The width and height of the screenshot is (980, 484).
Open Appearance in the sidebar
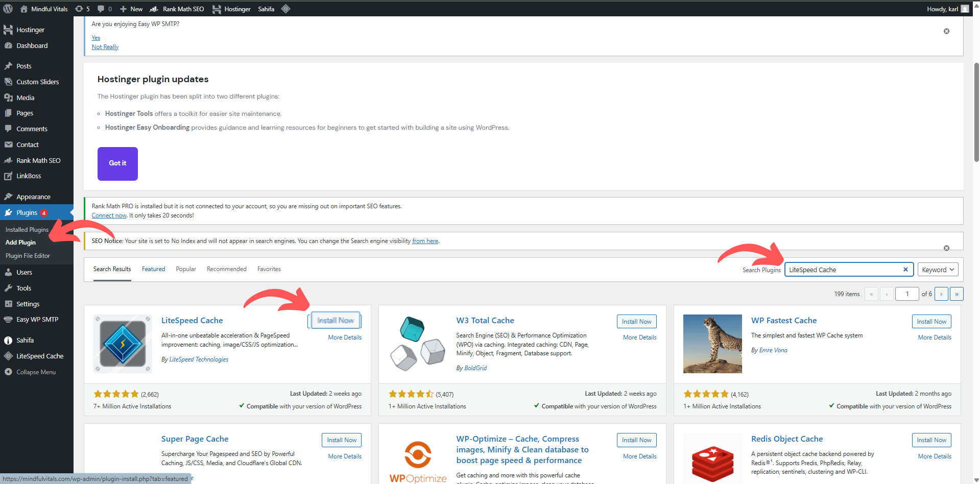click(x=37, y=197)
